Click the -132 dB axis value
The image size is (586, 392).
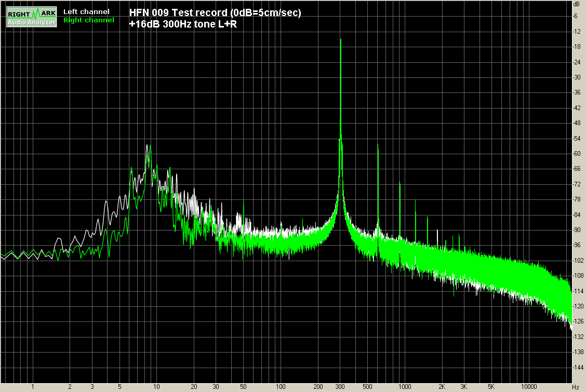tap(578, 337)
